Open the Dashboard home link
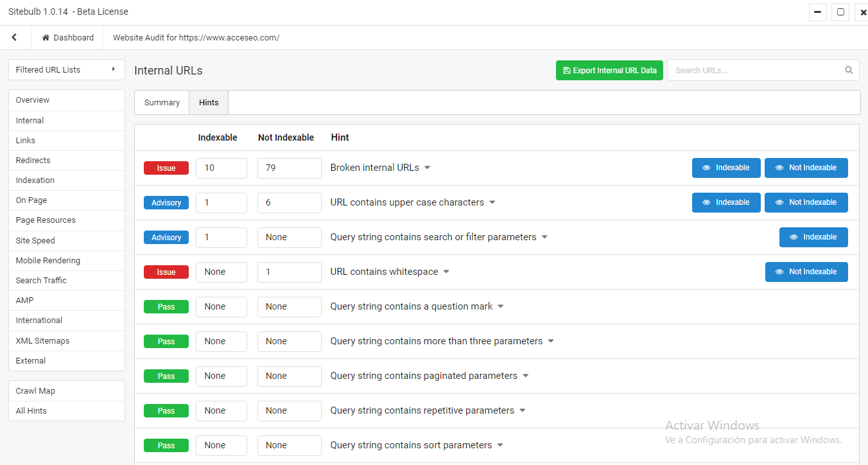The image size is (868, 465). (67, 38)
